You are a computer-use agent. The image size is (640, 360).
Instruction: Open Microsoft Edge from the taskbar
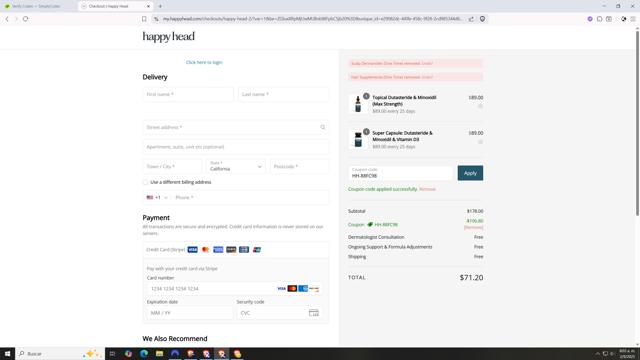click(x=144, y=353)
